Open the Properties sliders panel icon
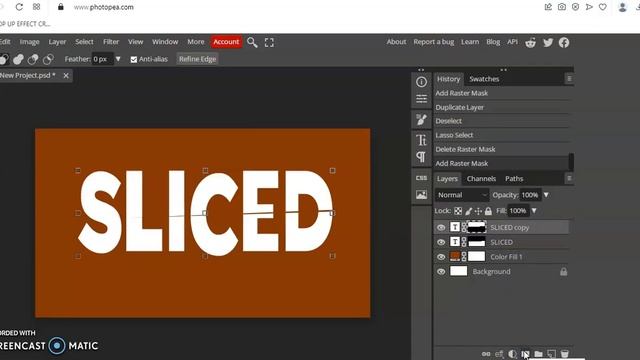Viewport: 640px width, 360px height. [x=421, y=99]
